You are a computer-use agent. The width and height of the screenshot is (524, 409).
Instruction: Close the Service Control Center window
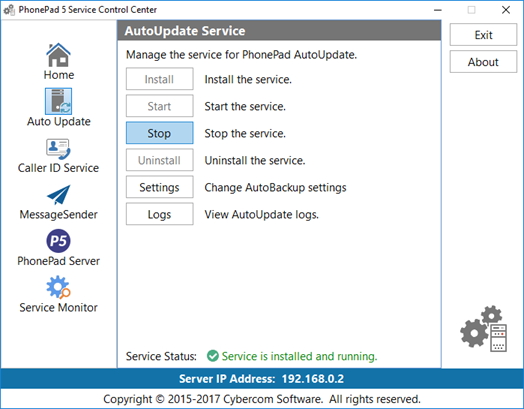coord(506,10)
